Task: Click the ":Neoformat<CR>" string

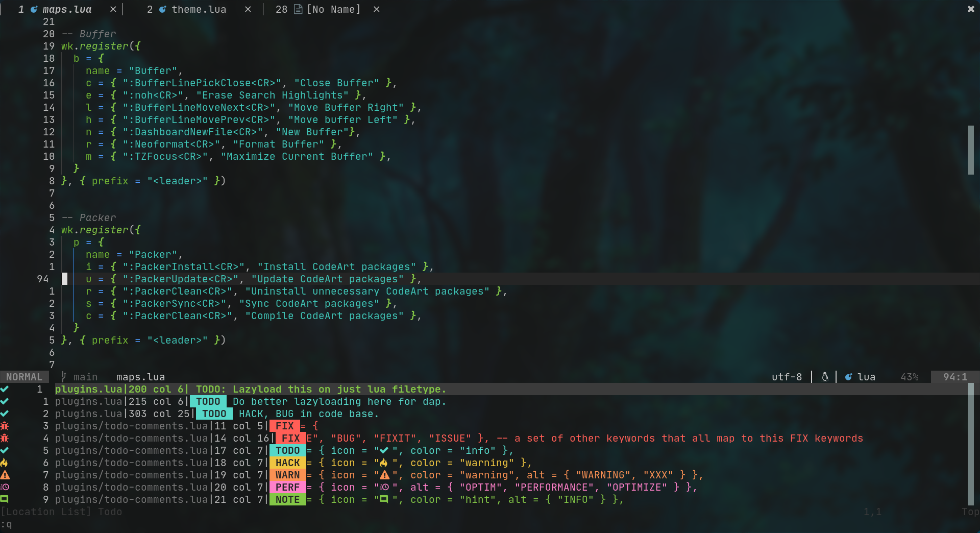Action: 171,144
